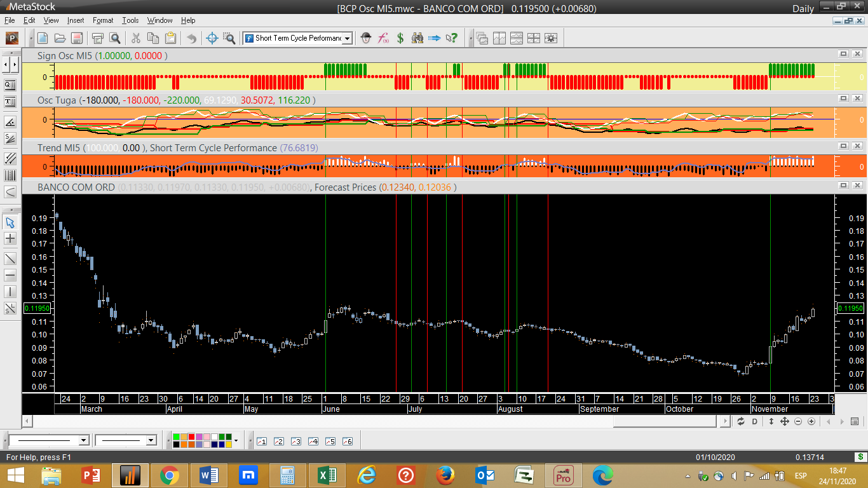Click the zoom box magnifier icon
868x488 pixels.
click(x=229, y=38)
